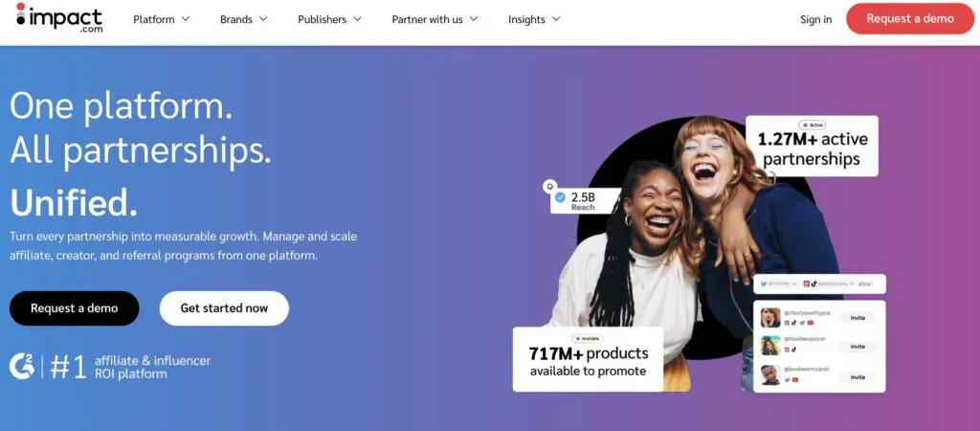The width and height of the screenshot is (980, 431).
Task: Click the Get started now button
Action: pyautogui.click(x=224, y=307)
